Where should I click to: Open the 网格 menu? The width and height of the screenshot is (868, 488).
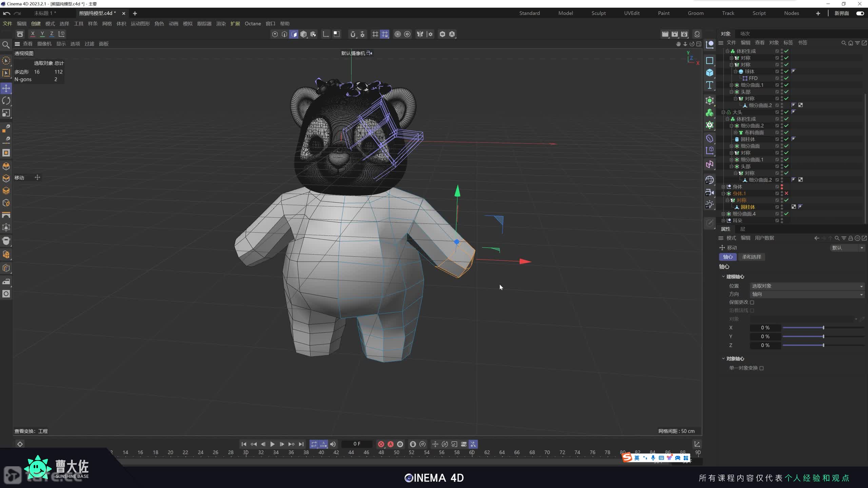point(107,23)
